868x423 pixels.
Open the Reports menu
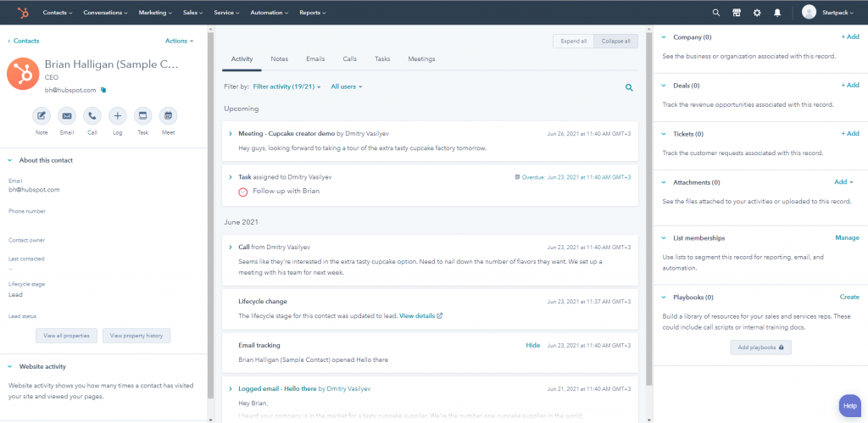[313, 12]
